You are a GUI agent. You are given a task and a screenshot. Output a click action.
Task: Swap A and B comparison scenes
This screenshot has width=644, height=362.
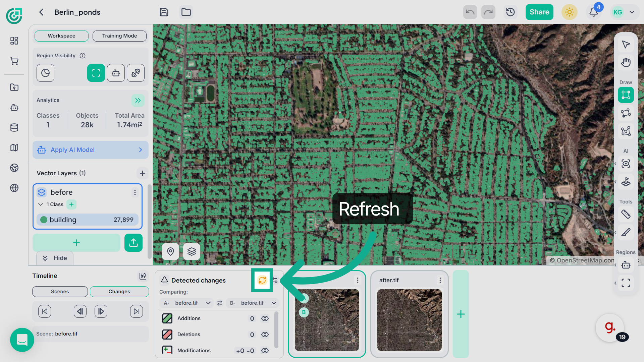coord(220,303)
